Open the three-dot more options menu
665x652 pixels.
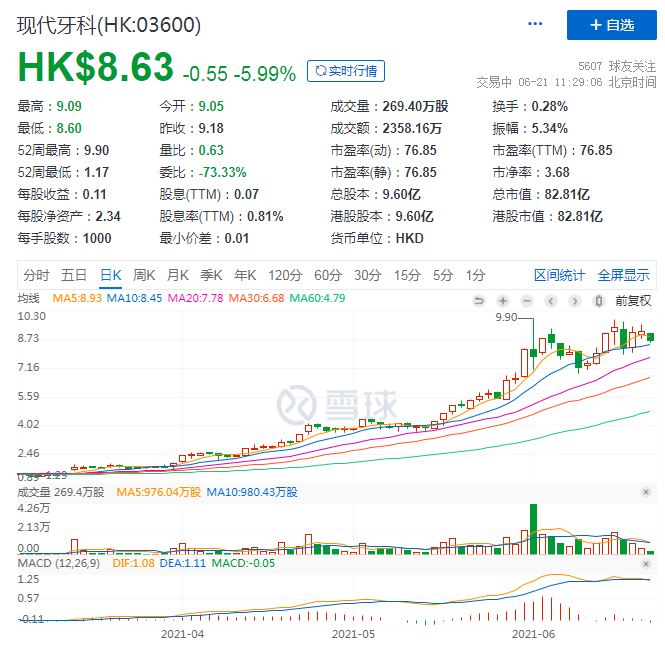[x=535, y=24]
